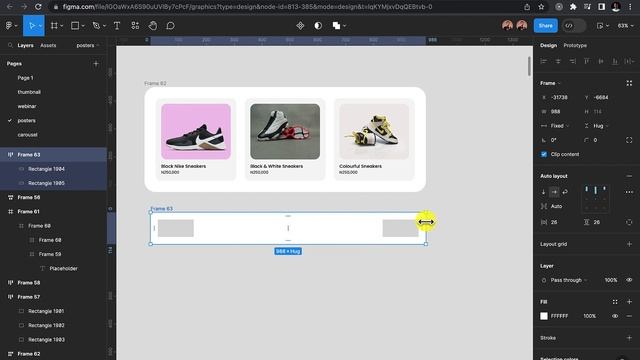The width and height of the screenshot is (640, 360).
Task: Select the Hand tool
Action: coord(153,26)
